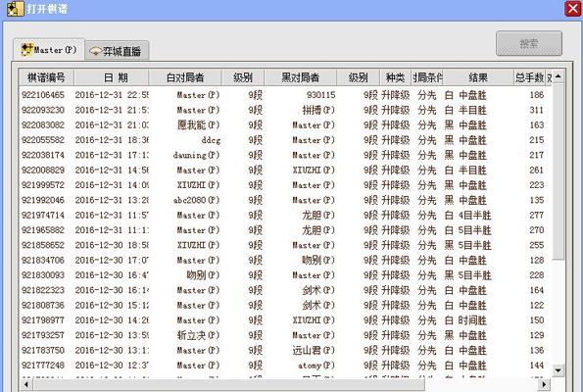Select game record 921965882

tap(285, 230)
